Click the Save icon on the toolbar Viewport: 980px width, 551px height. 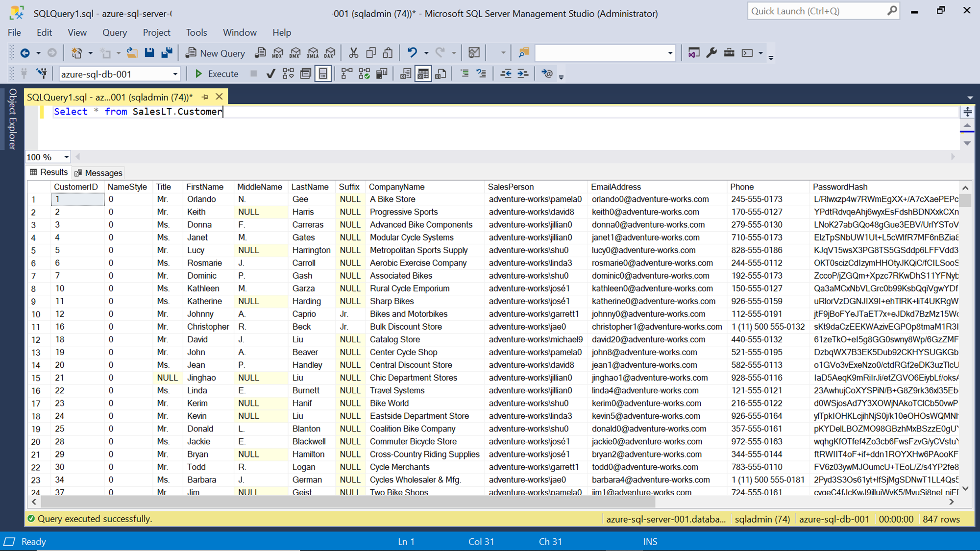pos(149,53)
